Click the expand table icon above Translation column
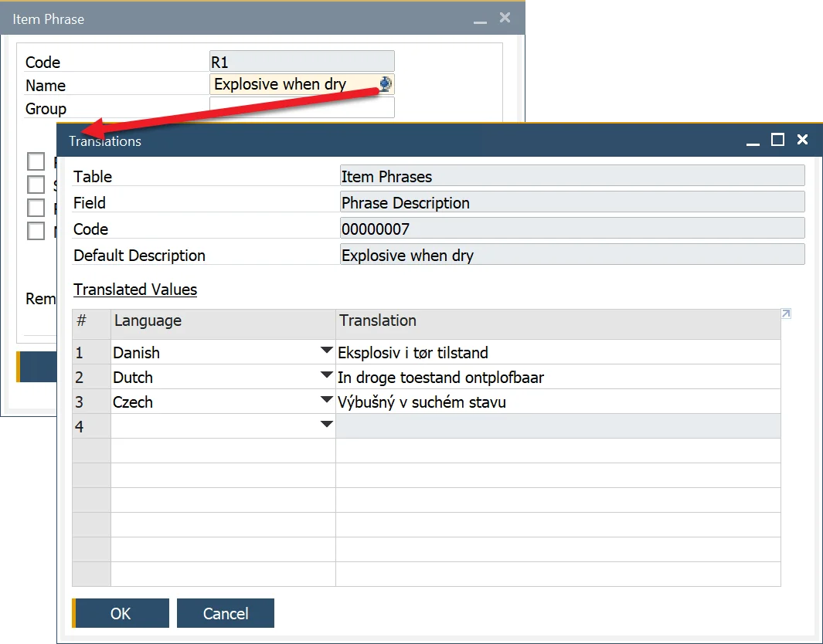Image resolution: width=823 pixels, height=644 pixels. click(786, 314)
